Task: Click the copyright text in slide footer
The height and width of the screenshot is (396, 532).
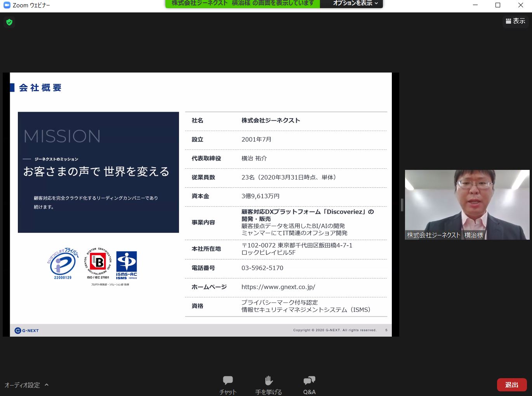Action: pyautogui.click(x=335, y=330)
